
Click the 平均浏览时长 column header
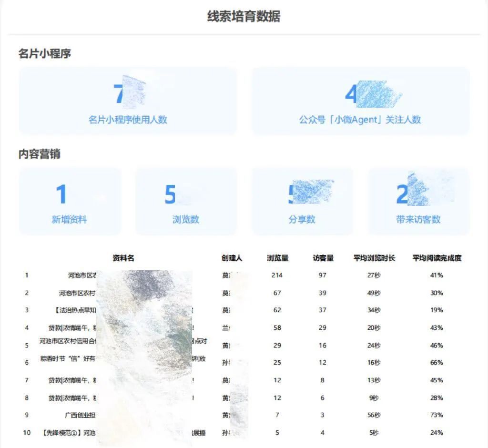[x=374, y=258]
